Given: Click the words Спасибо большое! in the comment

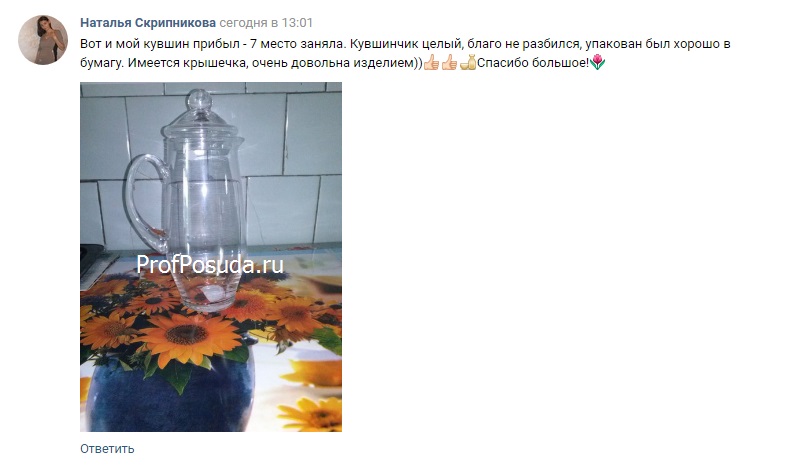Looking at the screenshot, I should point(534,63).
